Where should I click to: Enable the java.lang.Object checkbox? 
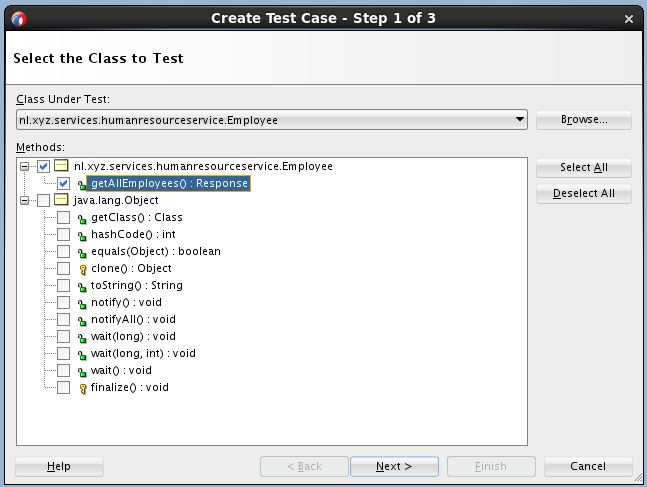click(44, 201)
